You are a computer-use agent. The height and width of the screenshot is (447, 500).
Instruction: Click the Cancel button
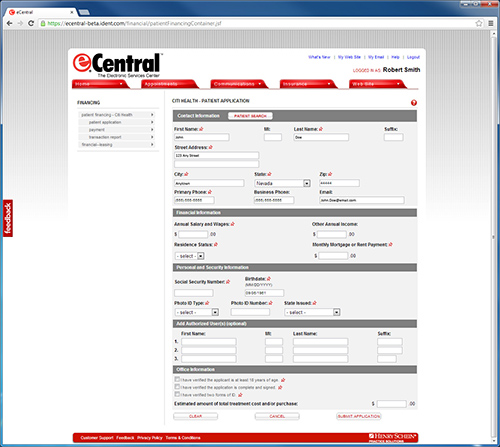[x=277, y=416]
